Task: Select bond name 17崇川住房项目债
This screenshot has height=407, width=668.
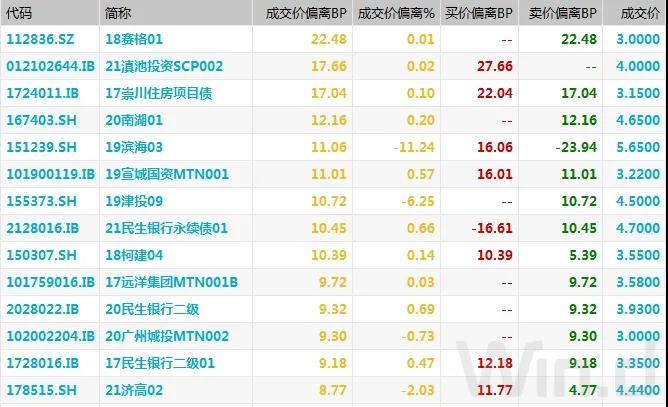Action: [x=158, y=93]
